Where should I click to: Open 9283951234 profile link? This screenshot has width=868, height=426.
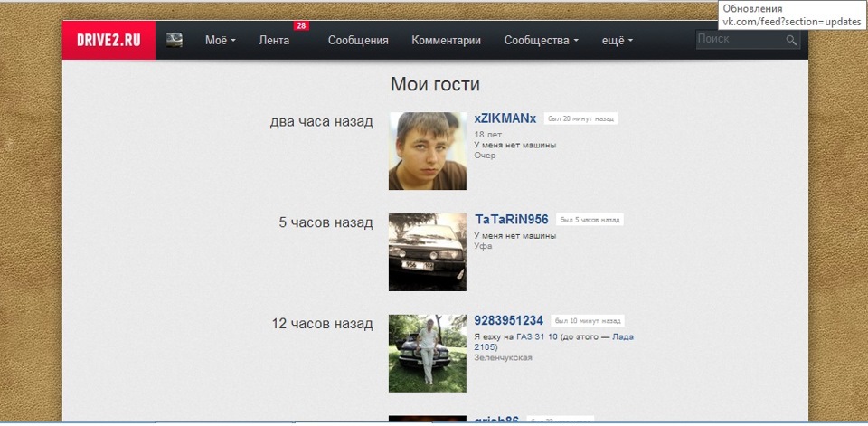point(509,321)
